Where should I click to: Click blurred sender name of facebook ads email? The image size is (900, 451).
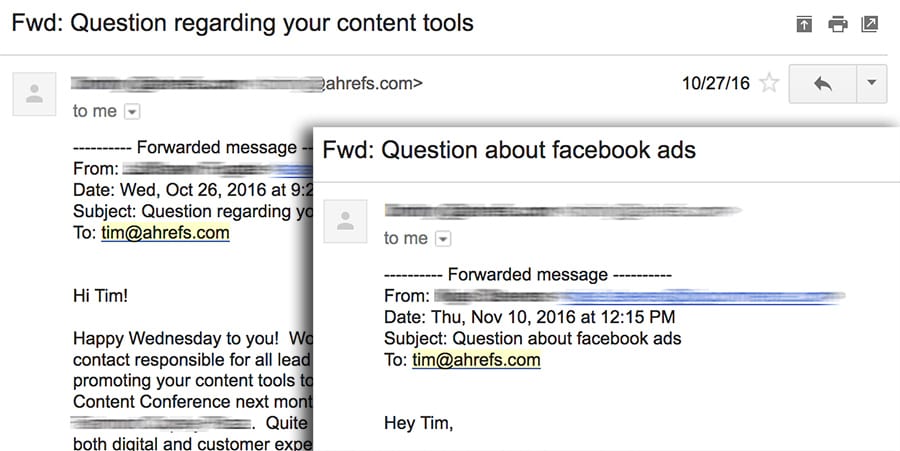(x=560, y=211)
